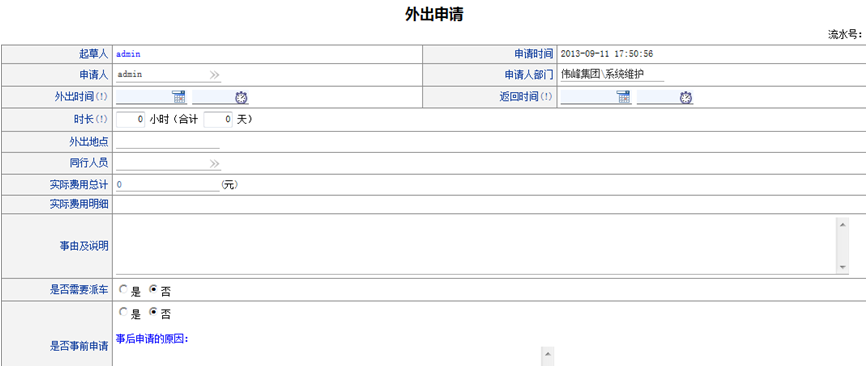Click the 起草人 value admin
Viewport: 867px width, 367px height.
click(128, 54)
